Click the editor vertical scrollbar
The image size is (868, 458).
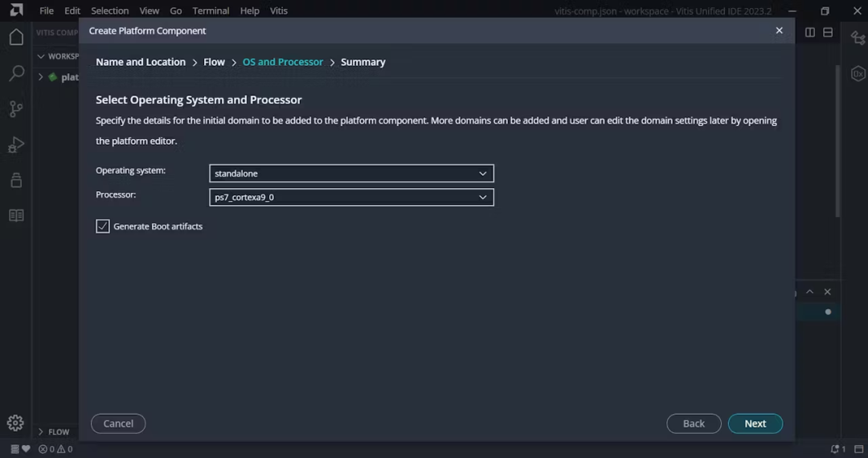837,141
